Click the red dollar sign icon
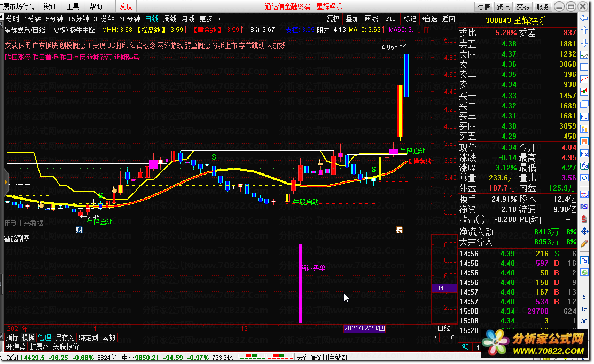 pyautogui.click(x=584, y=219)
